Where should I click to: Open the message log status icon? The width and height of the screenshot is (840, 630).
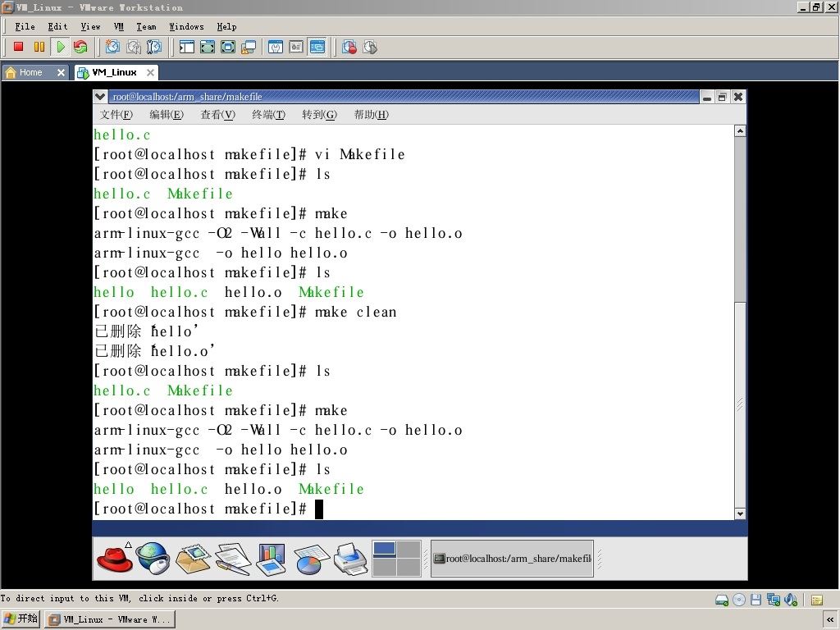816,600
